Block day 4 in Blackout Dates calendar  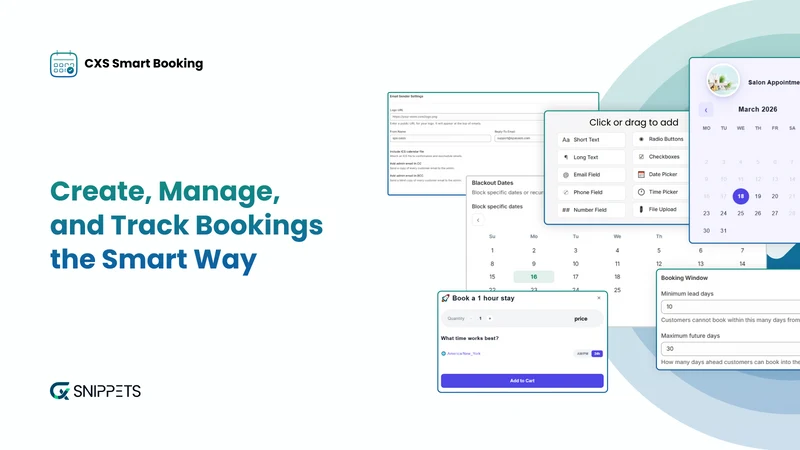(x=617, y=251)
